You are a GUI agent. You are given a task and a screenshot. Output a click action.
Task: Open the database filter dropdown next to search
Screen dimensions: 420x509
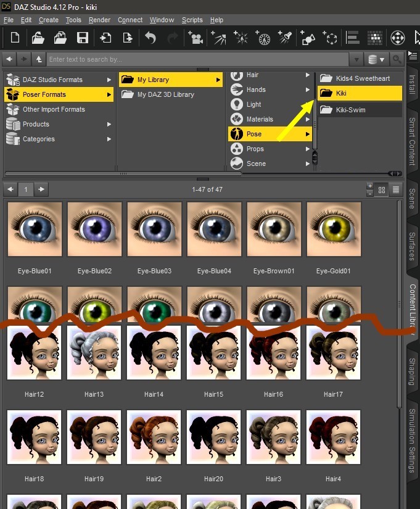[x=376, y=59]
